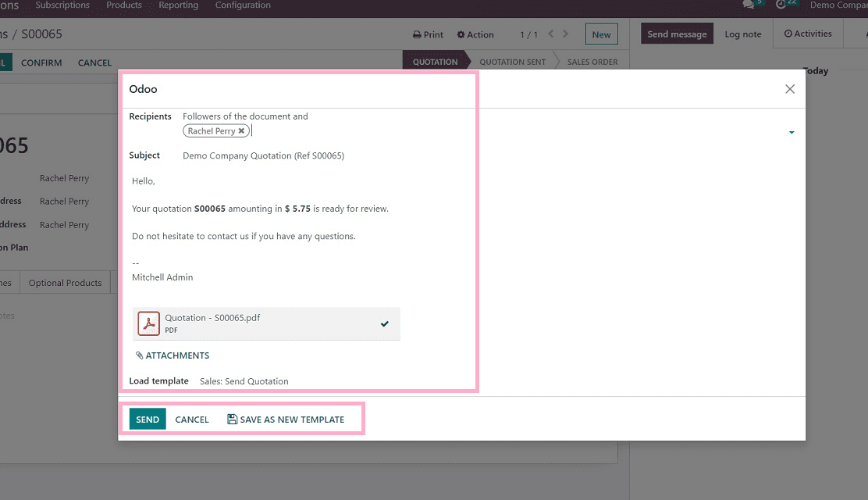This screenshot has height=500, width=868.
Task: Remove Rachel Perry recipient tag
Action: point(241,130)
